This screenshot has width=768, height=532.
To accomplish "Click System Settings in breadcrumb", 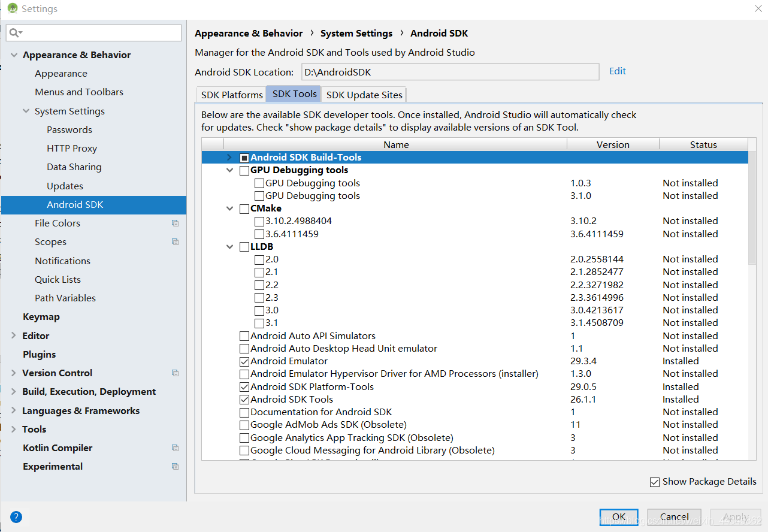I will [356, 34].
